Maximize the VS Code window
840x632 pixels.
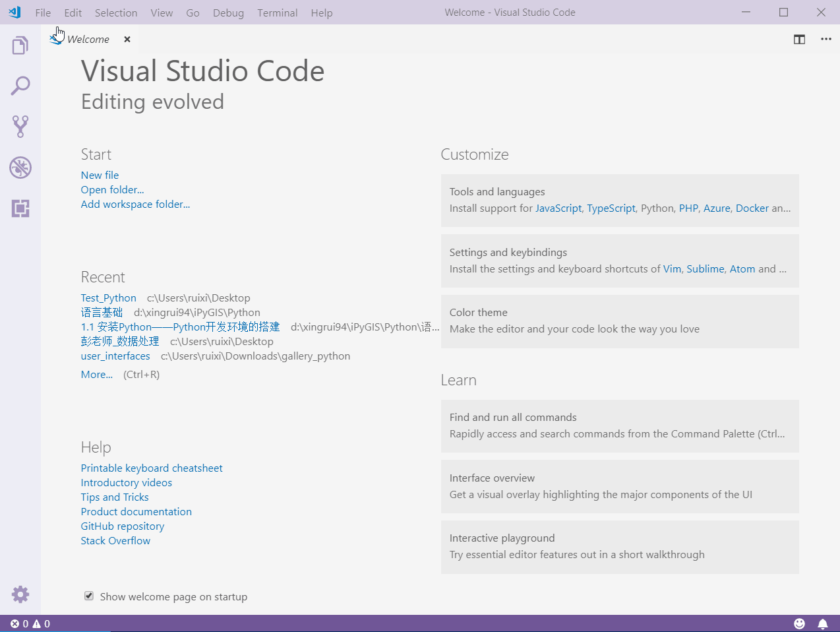[x=783, y=12]
